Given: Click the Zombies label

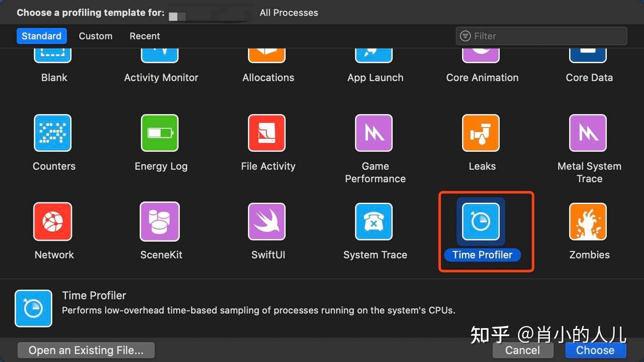Looking at the screenshot, I should [x=590, y=255].
